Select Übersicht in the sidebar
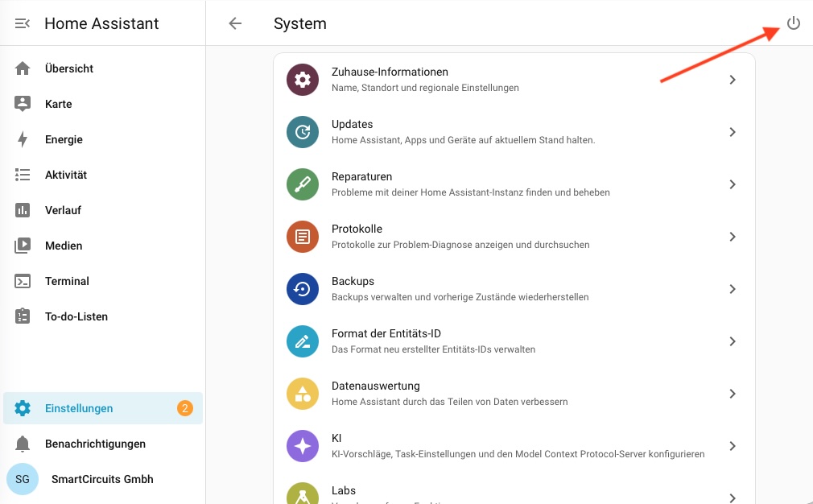The height and width of the screenshot is (504, 813). (x=103, y=68)
